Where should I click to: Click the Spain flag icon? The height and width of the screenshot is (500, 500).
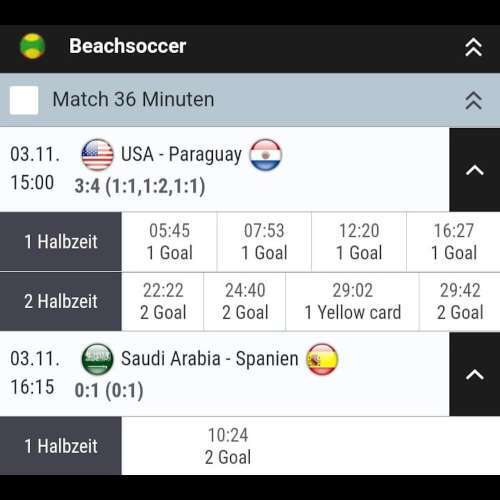coord(322,359)
